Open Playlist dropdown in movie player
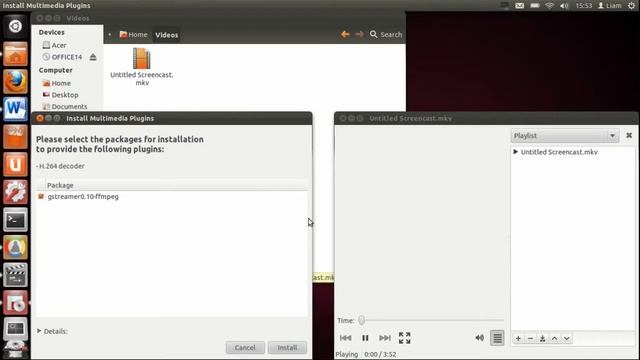The height and width of the screenshot is (360, 640). coord(565,136)
